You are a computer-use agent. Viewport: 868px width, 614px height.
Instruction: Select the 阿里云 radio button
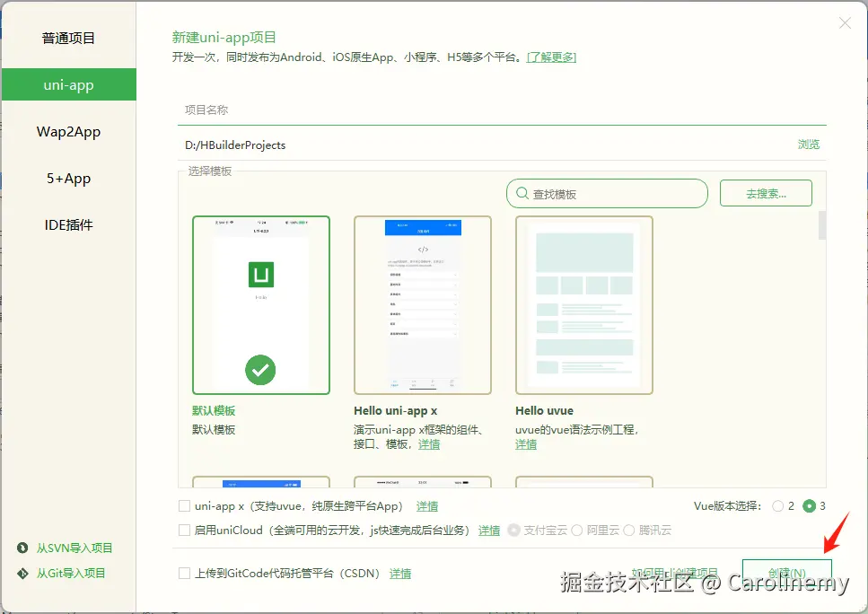pyautogui.click(x=577, y=530)
